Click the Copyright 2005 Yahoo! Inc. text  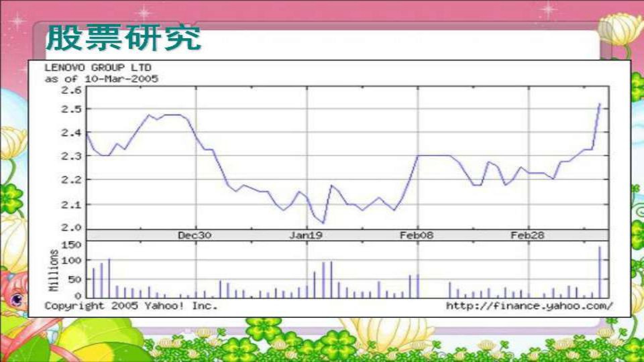(x=131, y=306)
